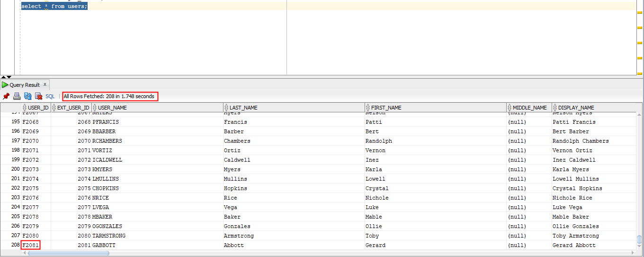Screen dimensions: 644x257
Task: Click the 'select * from users;' statement in the editor
Action: (54, 7)
